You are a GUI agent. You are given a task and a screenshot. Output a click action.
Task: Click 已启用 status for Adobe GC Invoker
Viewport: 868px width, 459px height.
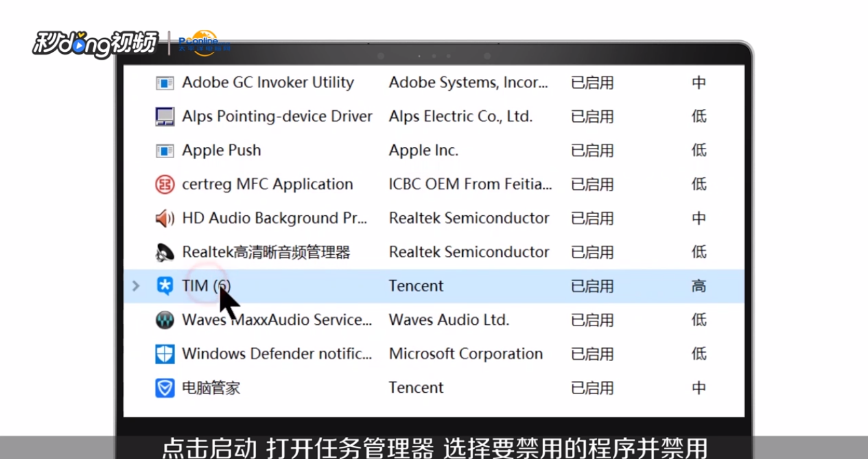(592, 83)
